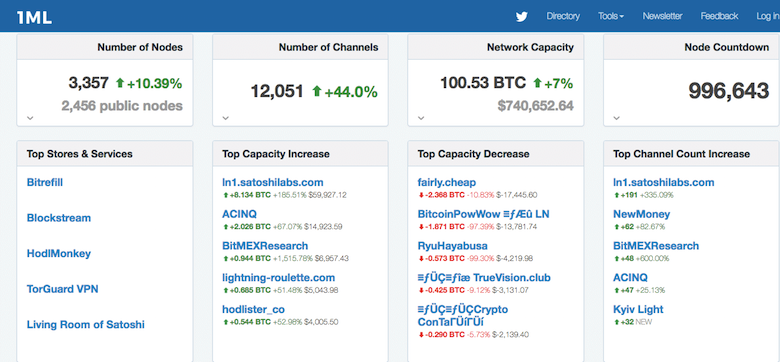Open the HodlMonkey store link
The image size is (780, 362).
click(59, 254)
